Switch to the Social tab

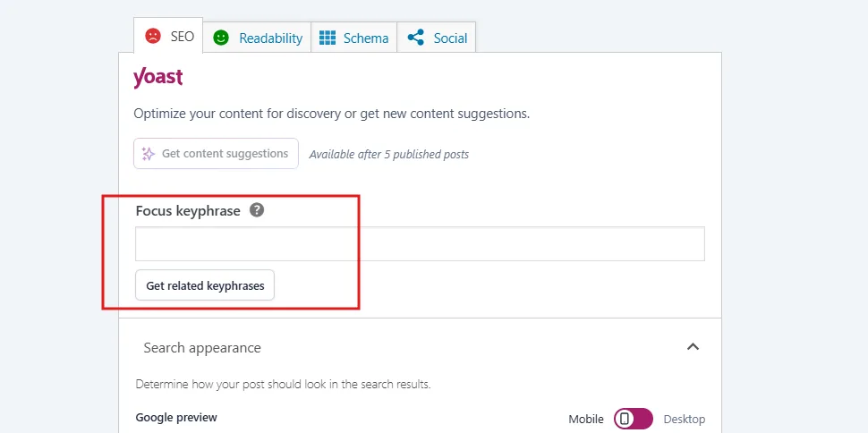pos(437,38)
